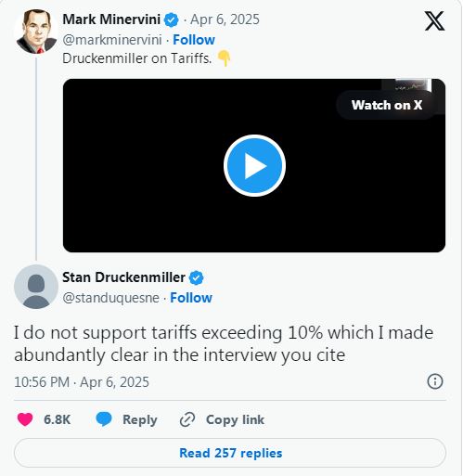Click the blue reply bubble icon
This screenshot has width=463, height=476.
tap(104, 419)
